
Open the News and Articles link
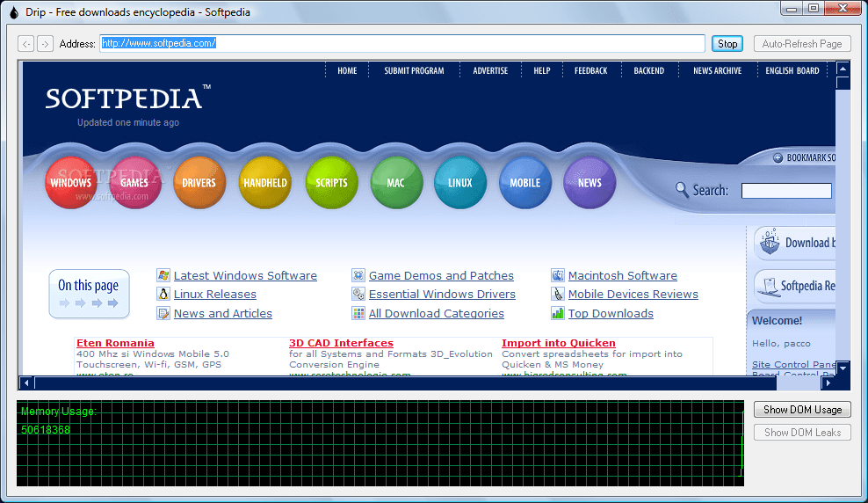pyautogui.click(x=222, y=314)
